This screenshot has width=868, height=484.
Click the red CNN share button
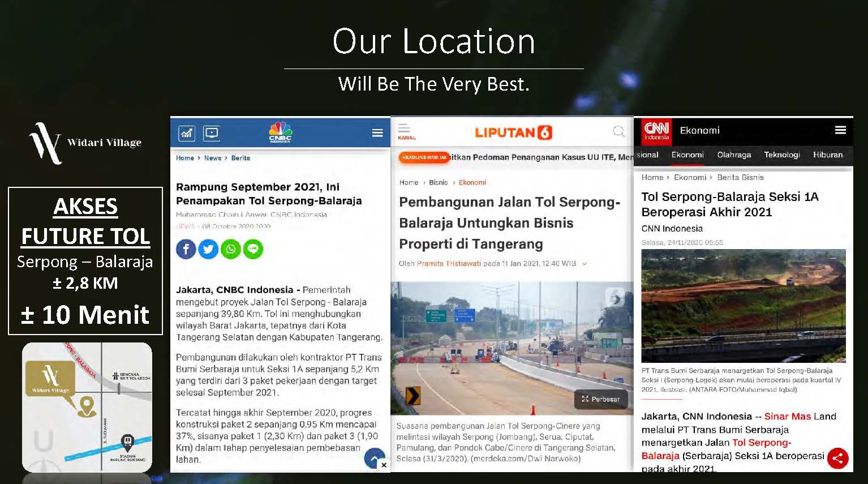coord(837,458)
